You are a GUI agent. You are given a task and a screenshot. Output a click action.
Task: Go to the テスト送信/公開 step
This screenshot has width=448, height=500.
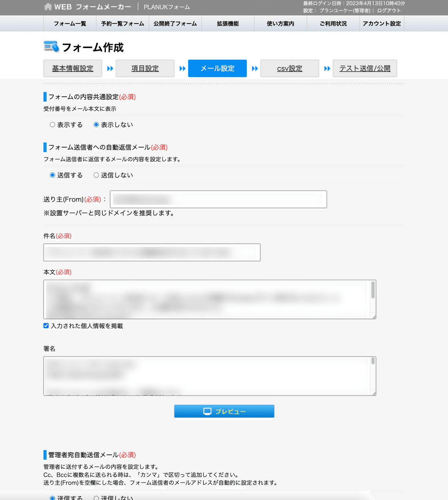click(x=365, y=68)
